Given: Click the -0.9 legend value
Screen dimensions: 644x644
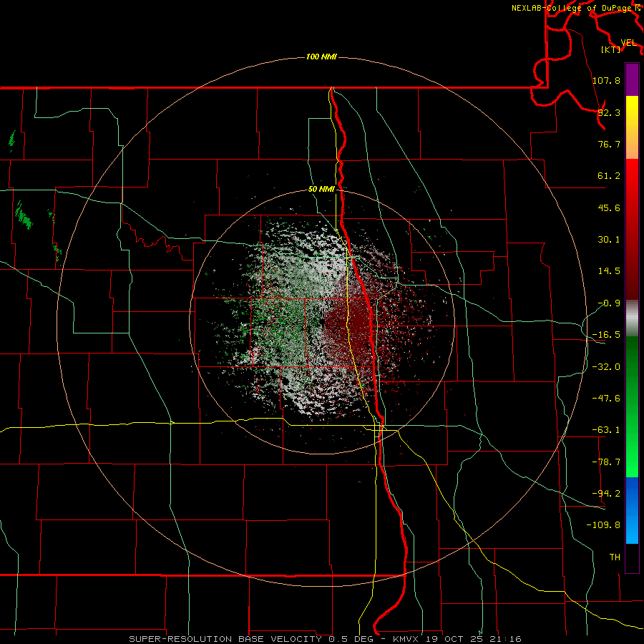Looking at the screenshot, I should 609,303.
